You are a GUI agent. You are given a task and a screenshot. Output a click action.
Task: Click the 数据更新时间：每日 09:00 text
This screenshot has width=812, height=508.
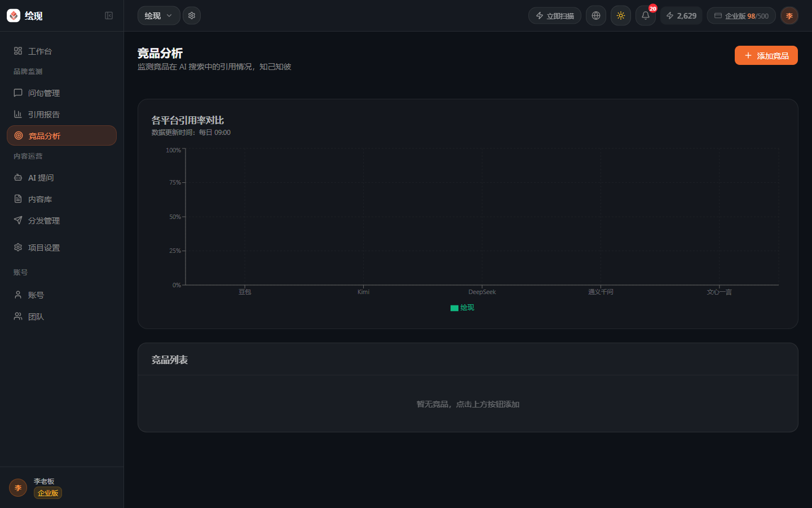click(x=191, y=133)
